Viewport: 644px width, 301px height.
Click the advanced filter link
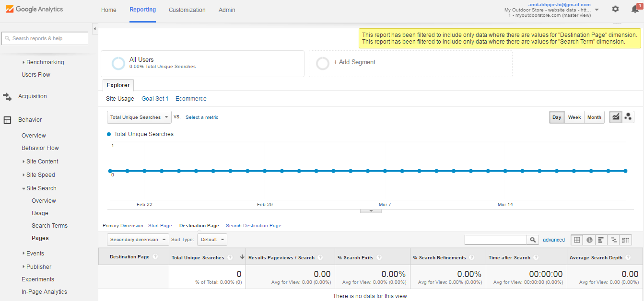pyautogui.click(x=553, y=240)
